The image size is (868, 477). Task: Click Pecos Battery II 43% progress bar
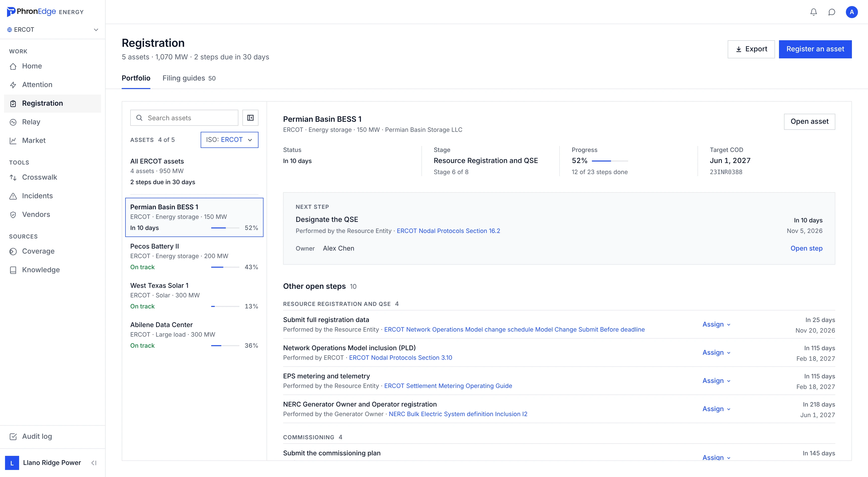point(225,267)
